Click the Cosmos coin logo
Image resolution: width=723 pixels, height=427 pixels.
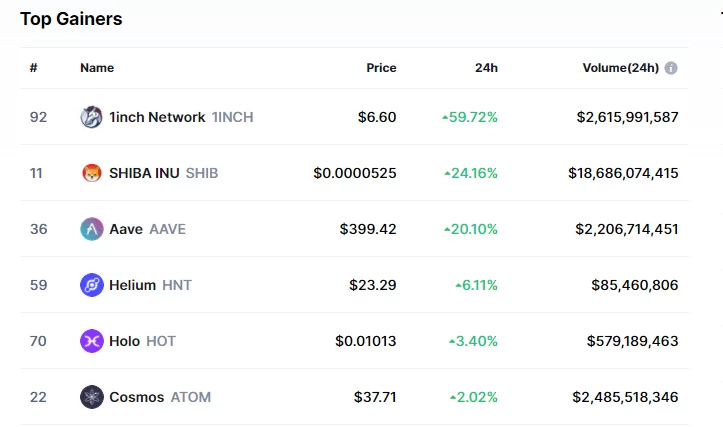click(x=92, y=397)
